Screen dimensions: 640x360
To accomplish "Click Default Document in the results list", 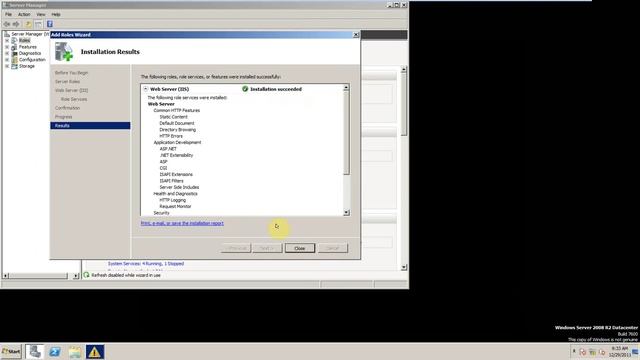I will (177, 123).
